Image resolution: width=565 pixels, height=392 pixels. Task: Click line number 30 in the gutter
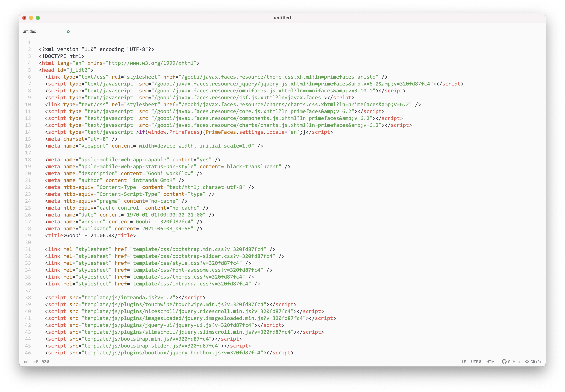tap(28, 242)
